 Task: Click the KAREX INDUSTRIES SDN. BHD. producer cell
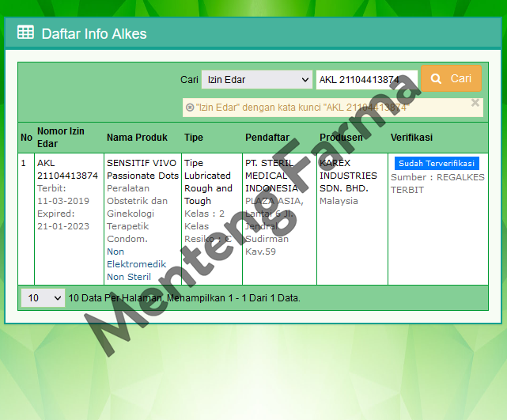point(348,176)
